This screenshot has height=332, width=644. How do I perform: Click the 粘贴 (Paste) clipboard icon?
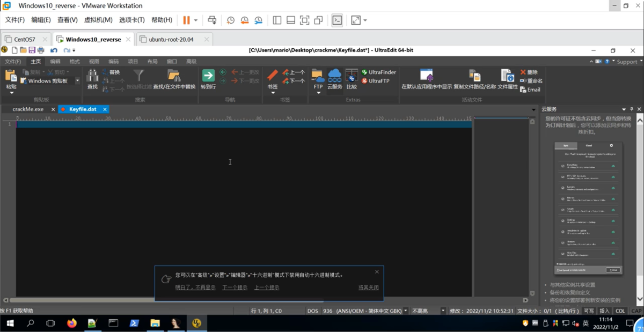[x=11, y=76]
